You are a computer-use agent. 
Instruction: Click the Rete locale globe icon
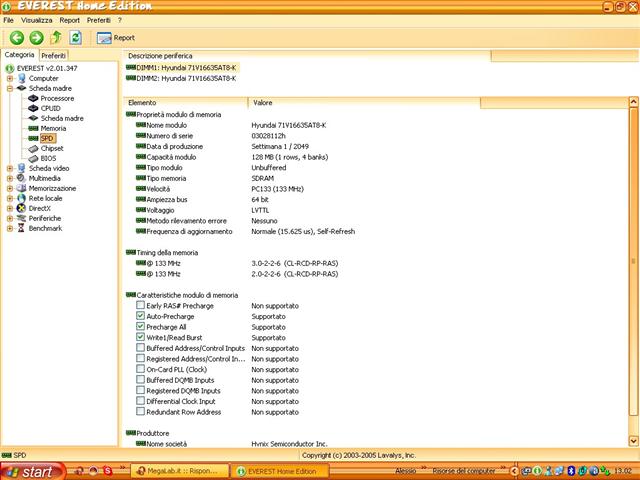[x=21, y=198]
